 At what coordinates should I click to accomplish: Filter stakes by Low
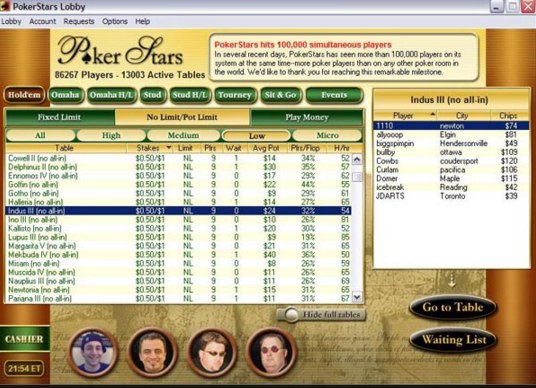(x=257, y=136)
